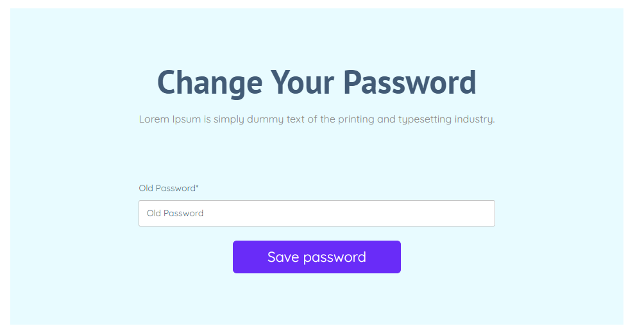Click the word "Change" in the heading
Image resolution: width=644 pixels, height=333 pixels.
click(209, 82)
